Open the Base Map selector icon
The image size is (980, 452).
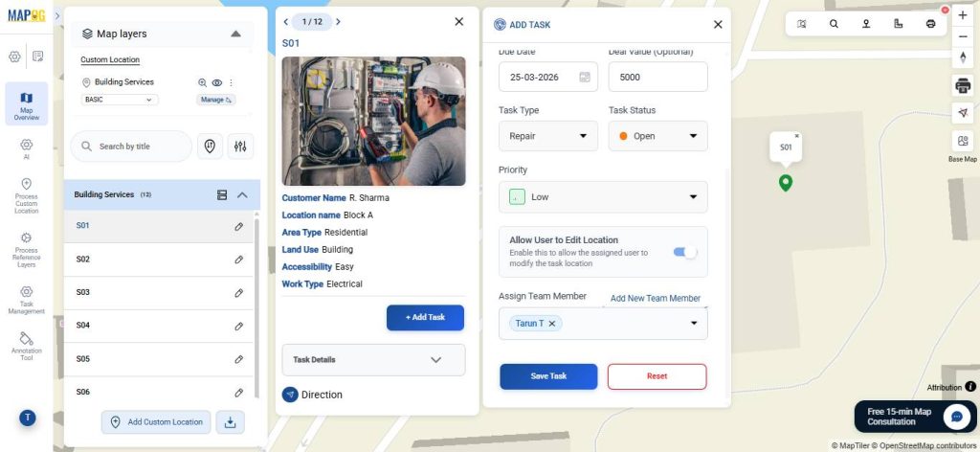tap(963, 142)
